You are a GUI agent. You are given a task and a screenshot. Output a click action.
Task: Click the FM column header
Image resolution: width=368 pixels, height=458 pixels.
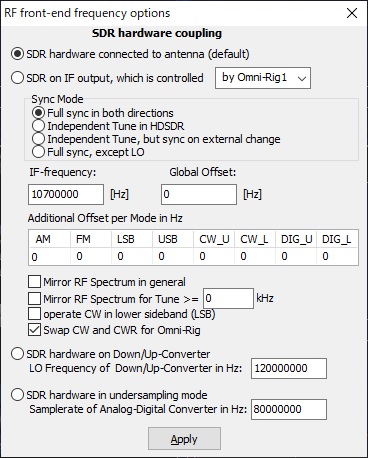[x=91, y=239]
